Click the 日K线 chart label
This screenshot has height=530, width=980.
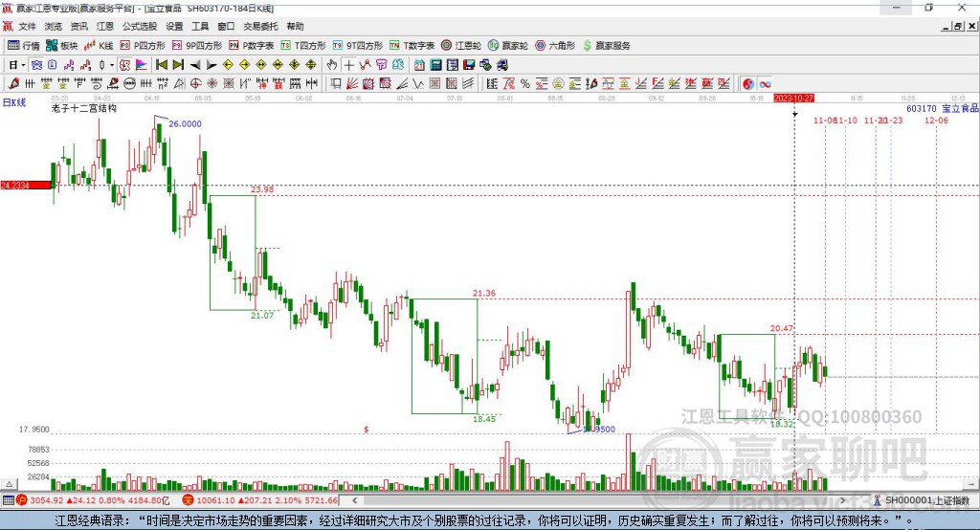(x=14, y=102)
